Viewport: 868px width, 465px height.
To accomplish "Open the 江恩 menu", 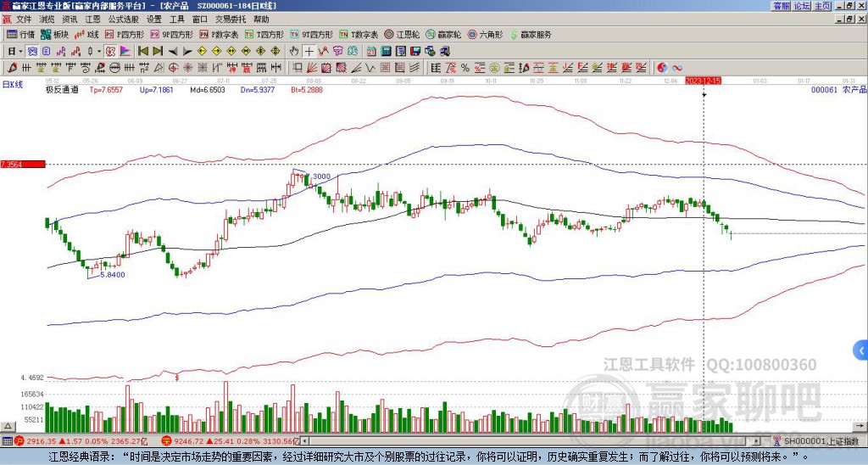I will [92, 20].
